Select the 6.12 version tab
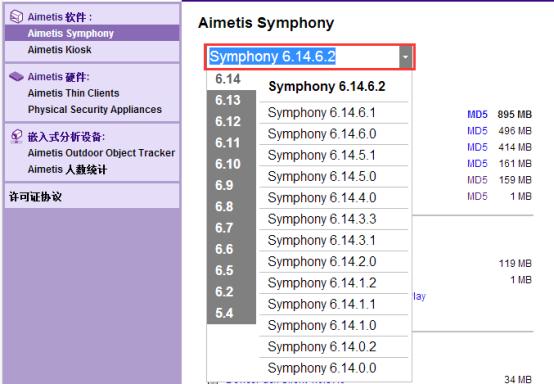Image resolution: width=554 pixels, height=384 pixels. (x=231, y=122)
